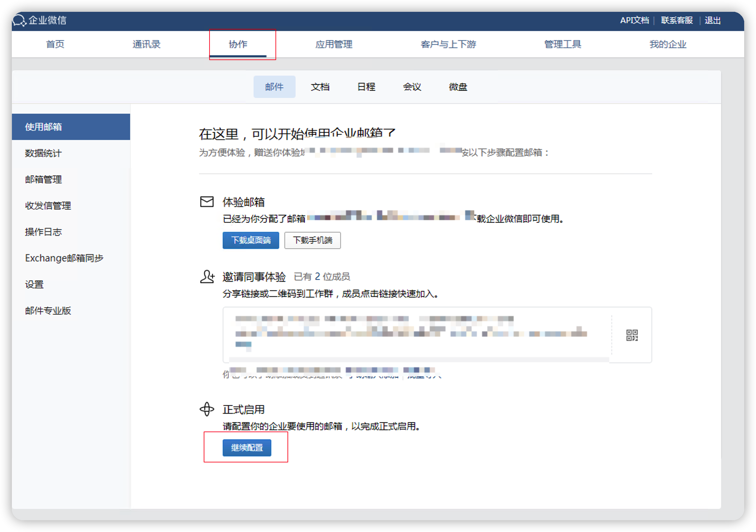Switch to the 邮件 tab
756x532 pixels.
(274, 87)
